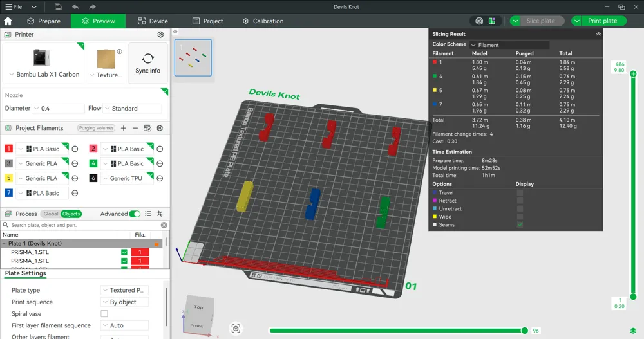Collapse the Plate 1 (Devils Knot) tree row

[x=4, y=243]
